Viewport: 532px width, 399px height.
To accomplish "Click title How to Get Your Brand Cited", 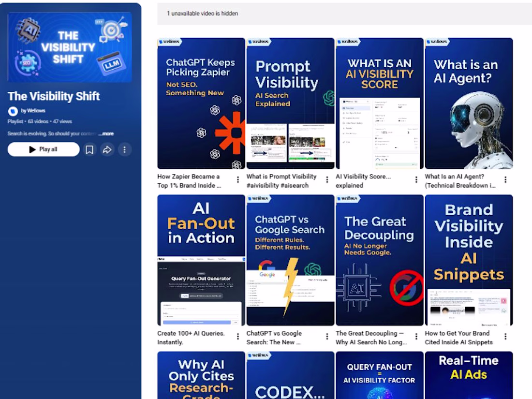I will 458,338.
